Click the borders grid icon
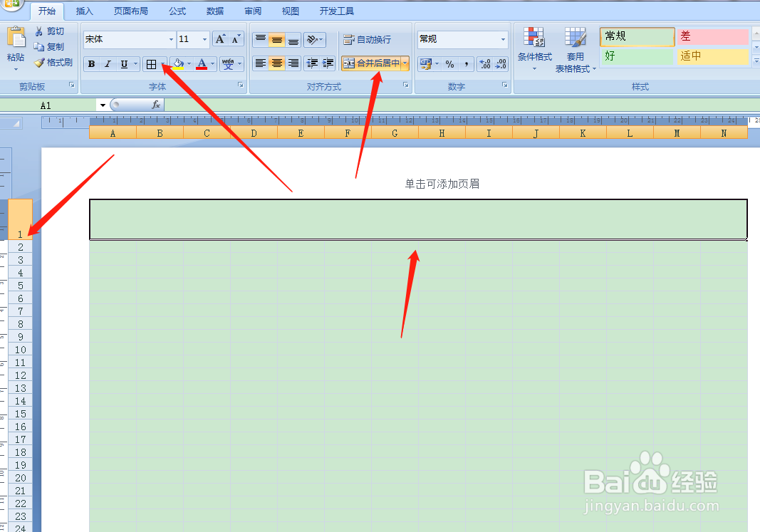The height and width of the screenshot is (532, 760). (151, 64)
